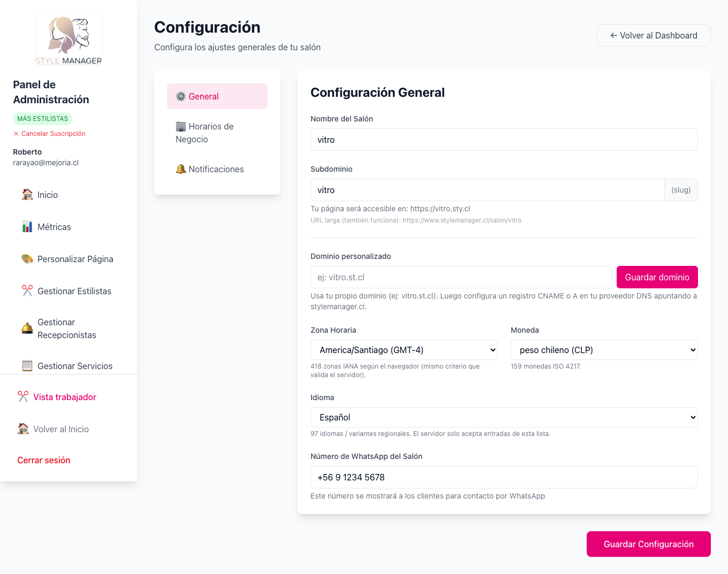This screenshot has width=728, height=574.
Task: Open the Idioma language selector
Action: point(504,417)
